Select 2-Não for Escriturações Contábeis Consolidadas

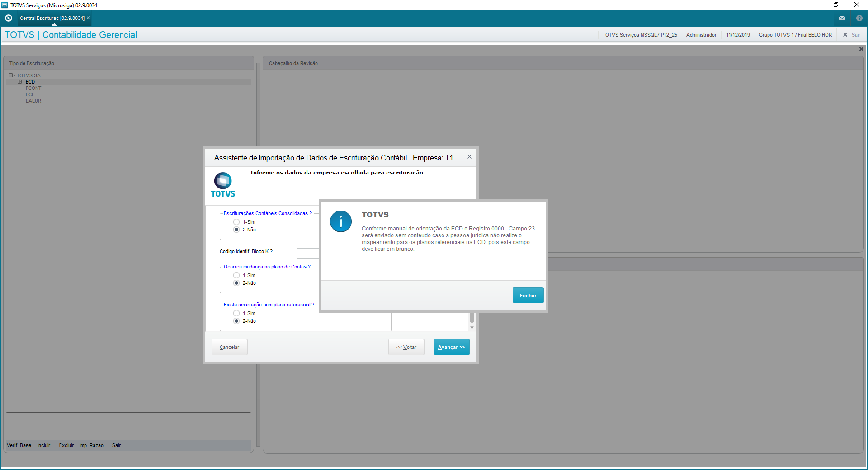236,230
